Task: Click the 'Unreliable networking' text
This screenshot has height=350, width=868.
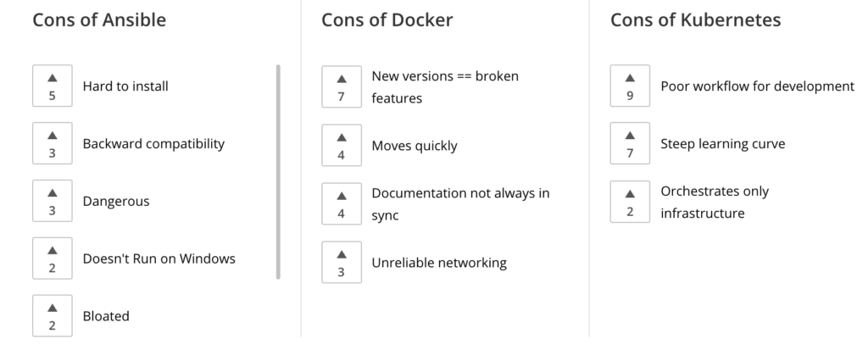Action: 438,263
